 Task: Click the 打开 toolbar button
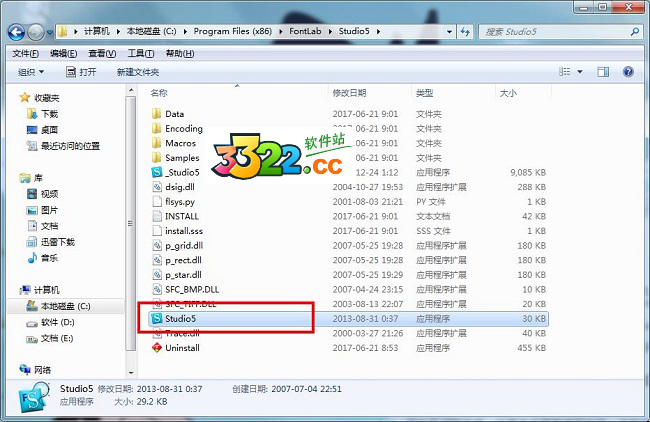[x=81, y=72]
